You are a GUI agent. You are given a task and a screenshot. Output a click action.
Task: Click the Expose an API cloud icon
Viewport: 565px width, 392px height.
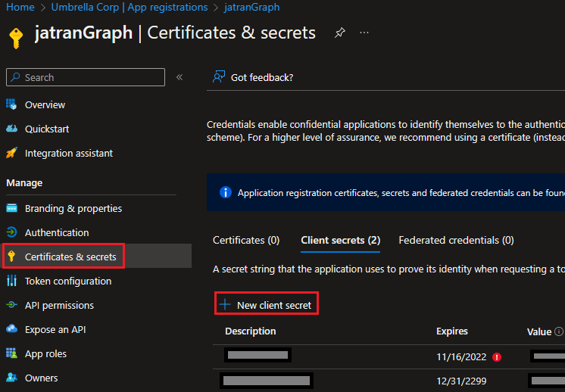11,329
